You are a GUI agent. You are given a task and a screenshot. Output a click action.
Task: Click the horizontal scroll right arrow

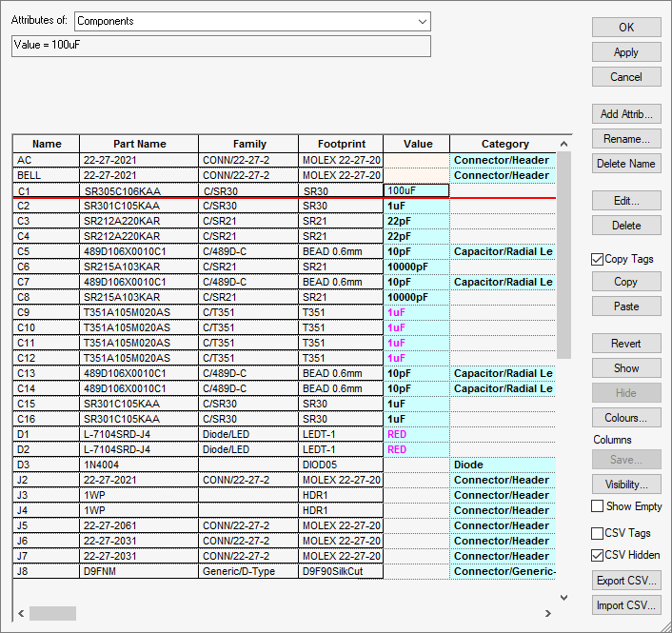(547, 614)
